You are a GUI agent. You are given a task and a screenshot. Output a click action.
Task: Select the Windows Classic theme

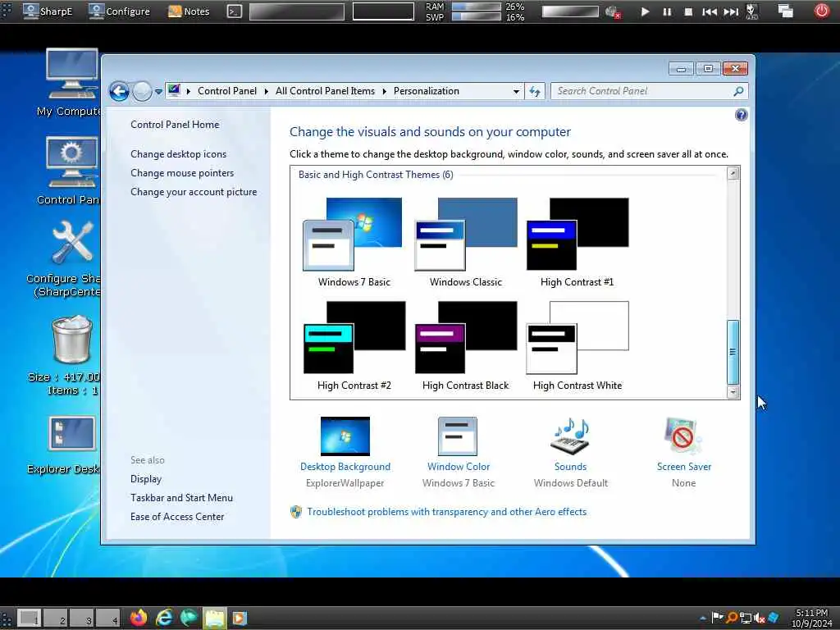click(466, 242)
